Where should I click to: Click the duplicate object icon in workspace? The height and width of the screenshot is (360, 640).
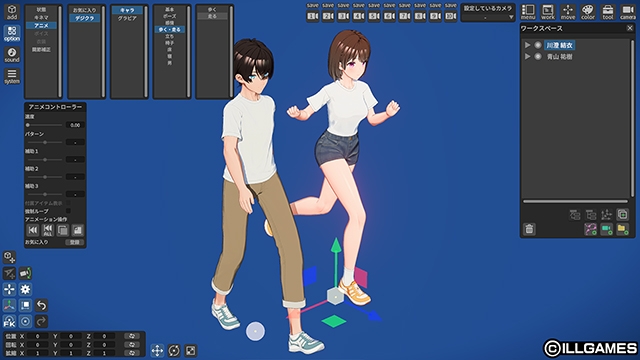[x=622, y=214]
